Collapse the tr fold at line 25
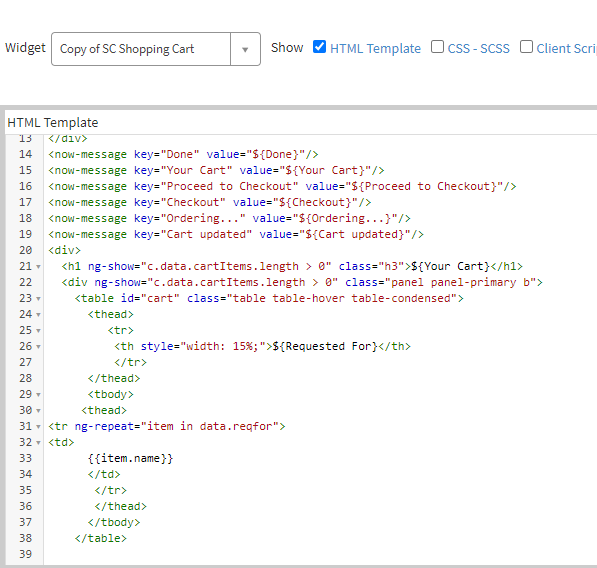This screenshot has width=597, height=568. pos(38,331)
